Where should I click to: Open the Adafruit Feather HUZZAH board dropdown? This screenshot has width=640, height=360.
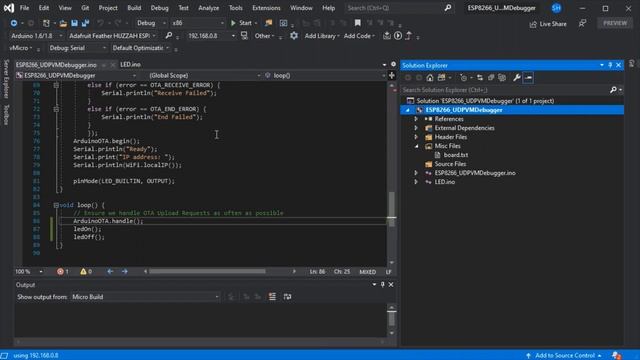112,36
